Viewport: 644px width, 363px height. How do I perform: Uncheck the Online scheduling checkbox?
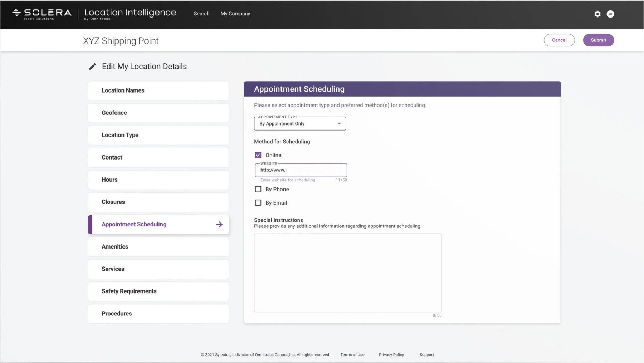click(x=258, y=155)
